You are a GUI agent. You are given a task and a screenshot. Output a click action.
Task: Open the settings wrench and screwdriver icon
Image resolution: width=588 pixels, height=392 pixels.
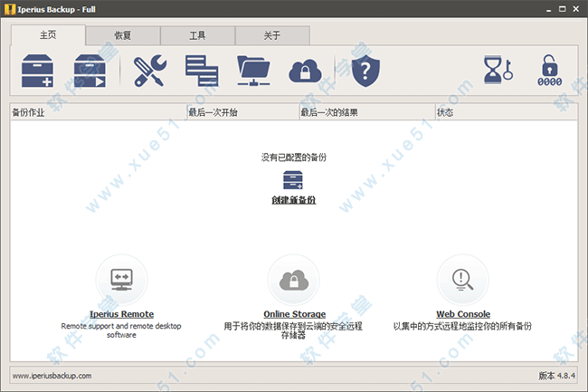click(x=150, y=71)
